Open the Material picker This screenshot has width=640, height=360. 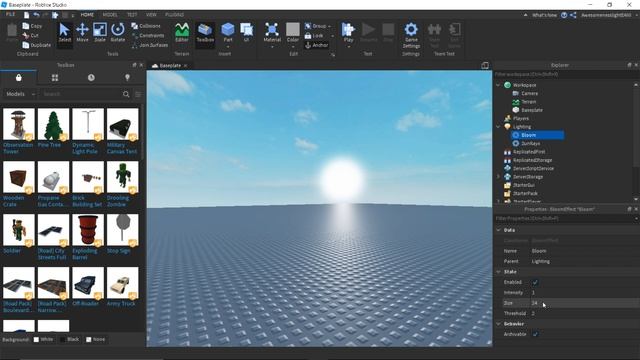click(x=272, y=33)
